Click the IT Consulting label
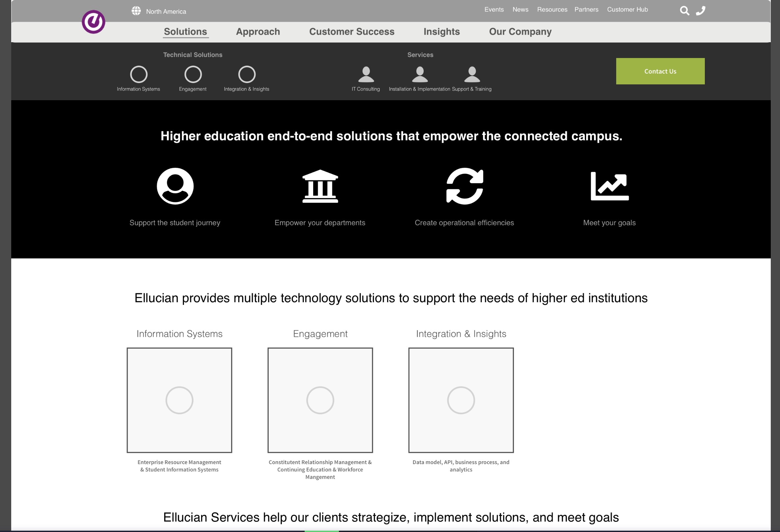Image resolution: width=780 pixels, height=532 pixels. click(366, 89)
